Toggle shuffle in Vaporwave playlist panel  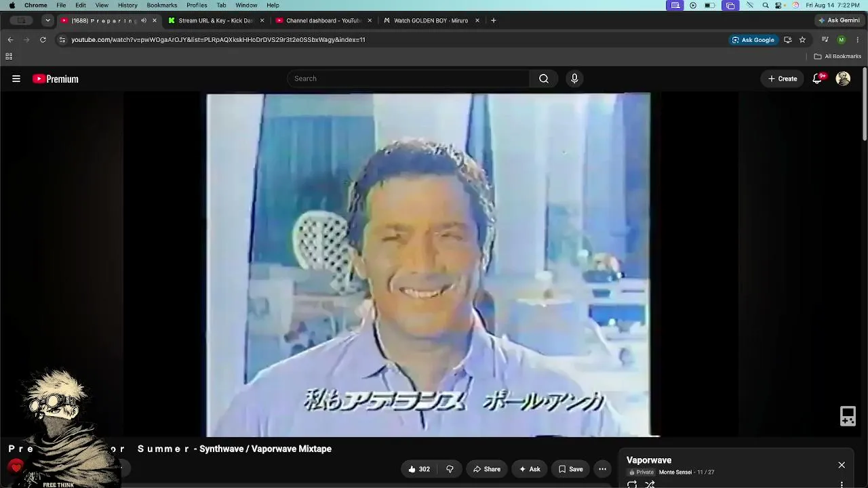pyautogui.click(x=650, y=484)
